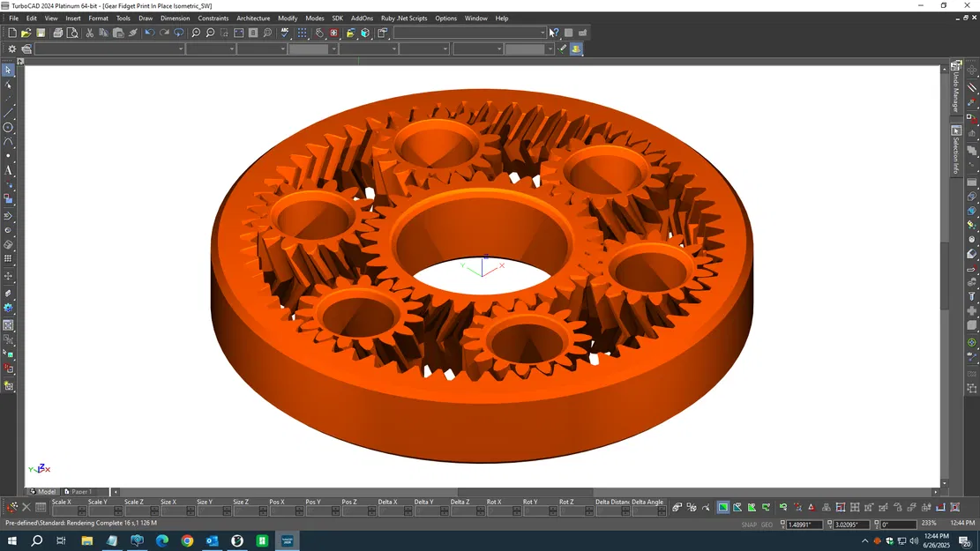
Task: Select the Circle drawing tool
Action: pos(8,128)
